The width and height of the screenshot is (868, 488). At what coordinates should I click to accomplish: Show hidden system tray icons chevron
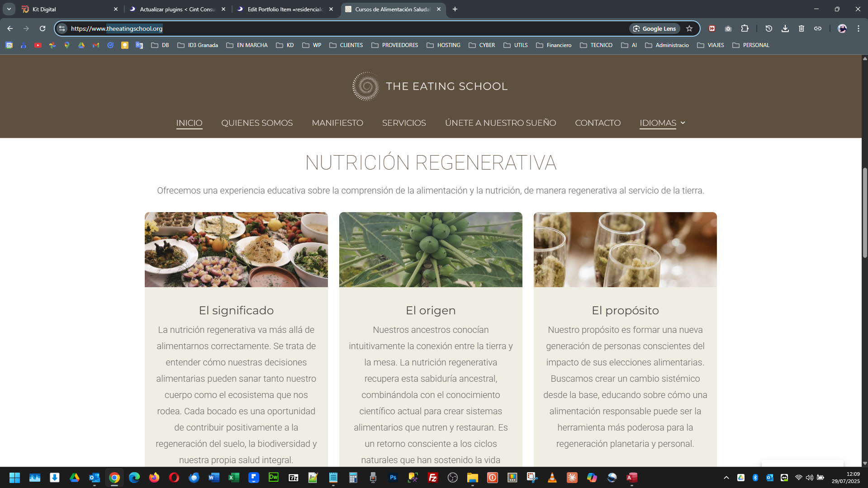click(726, 478)
